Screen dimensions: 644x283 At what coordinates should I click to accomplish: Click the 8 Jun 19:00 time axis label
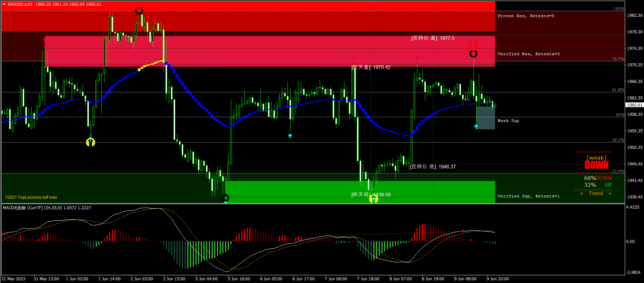[x=433, y=279]
